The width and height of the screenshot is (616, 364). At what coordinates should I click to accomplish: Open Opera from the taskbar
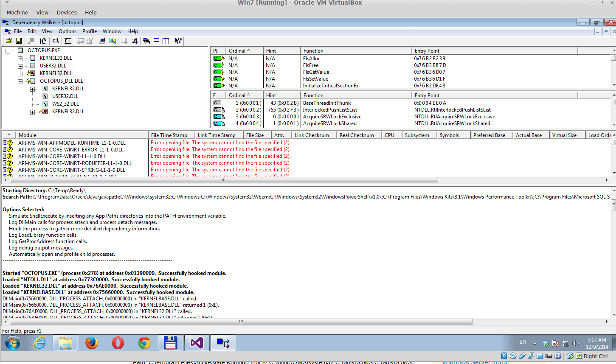118,343
